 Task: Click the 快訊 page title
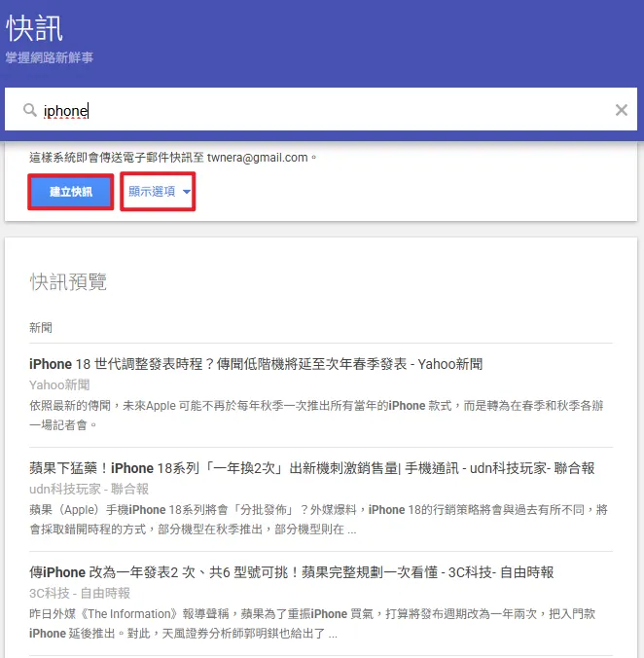tap(34, 28)
